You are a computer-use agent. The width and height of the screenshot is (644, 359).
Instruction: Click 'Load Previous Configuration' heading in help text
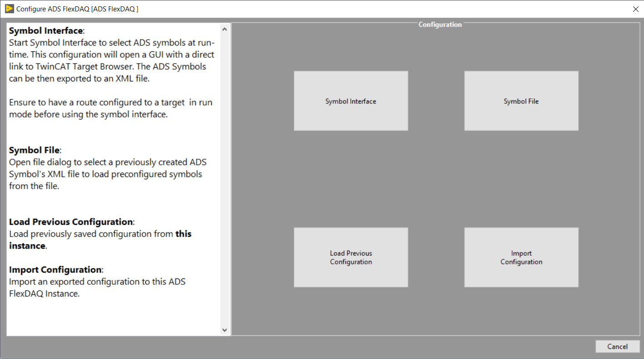click(x=71, y=222)
